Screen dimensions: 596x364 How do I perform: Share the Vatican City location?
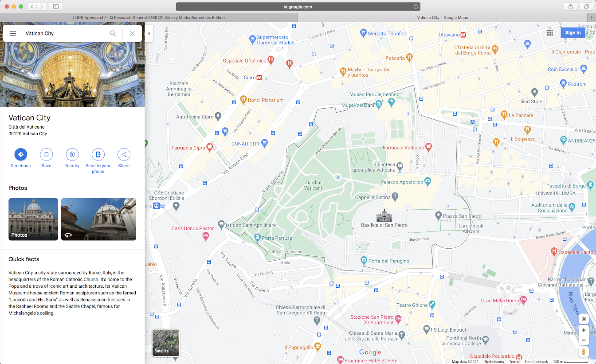(124, 154)
